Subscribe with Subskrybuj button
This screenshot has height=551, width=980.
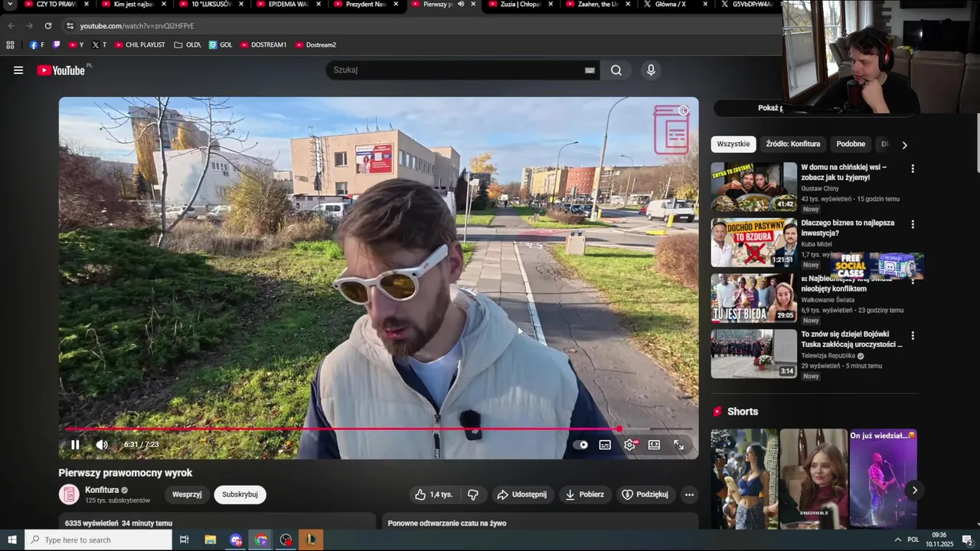click(x=240, y=494)
